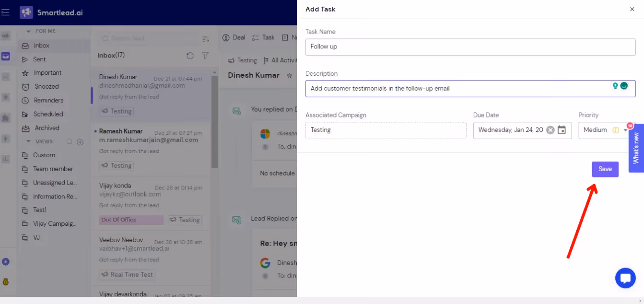Image resolution: width=644 pixels, height=304 pixels.
Task: Click the teal lightbulb icon in Description
Action: (615, 86)
